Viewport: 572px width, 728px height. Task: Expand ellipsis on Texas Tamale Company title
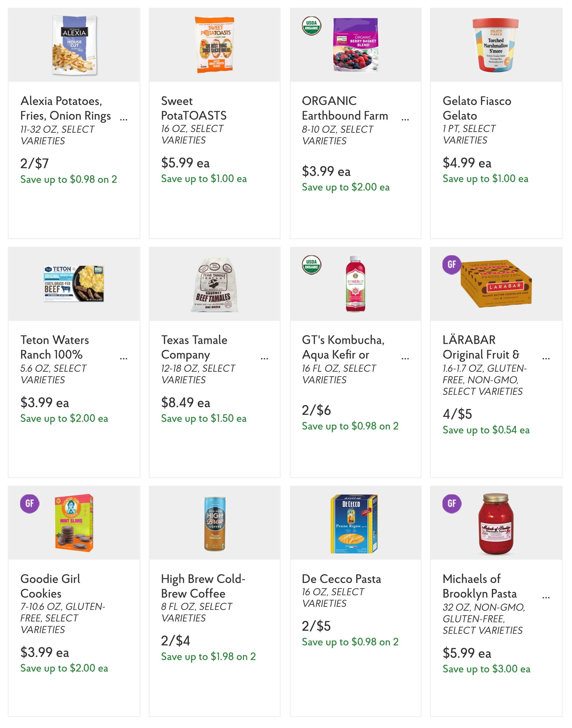coord(264,358)
